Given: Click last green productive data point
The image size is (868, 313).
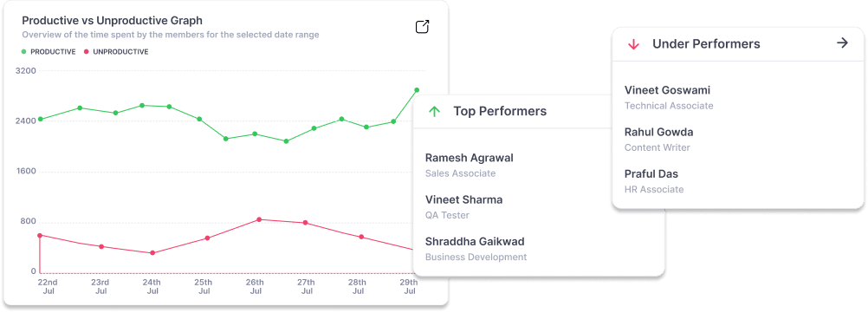Looking at the screenshot, I should (x=417, y=90).
